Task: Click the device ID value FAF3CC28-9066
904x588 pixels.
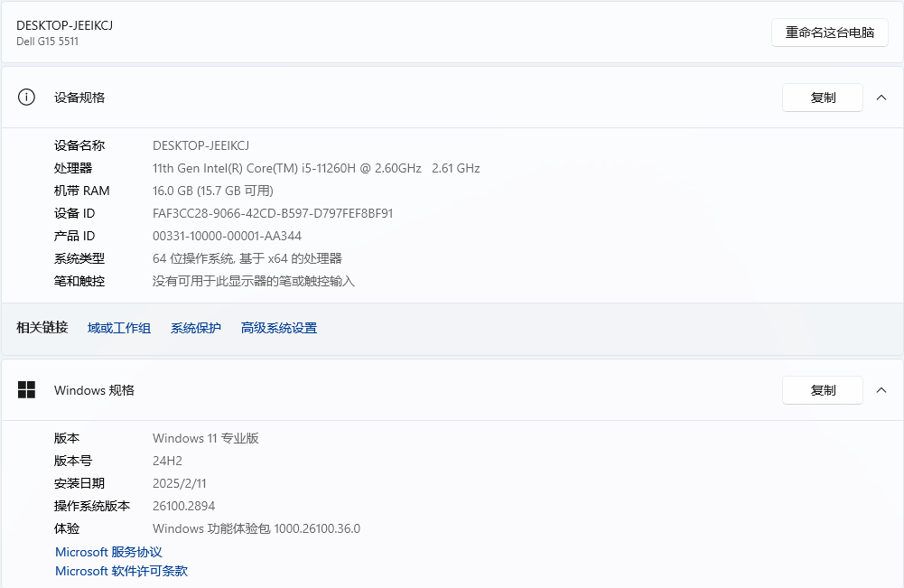Action: pyautogui.click(x=273, y=213)
